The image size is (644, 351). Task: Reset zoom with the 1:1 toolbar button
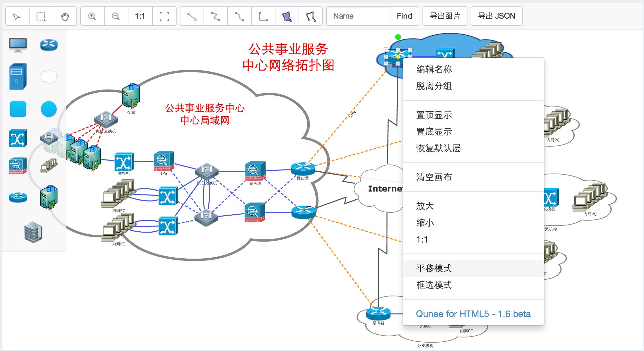140,16
